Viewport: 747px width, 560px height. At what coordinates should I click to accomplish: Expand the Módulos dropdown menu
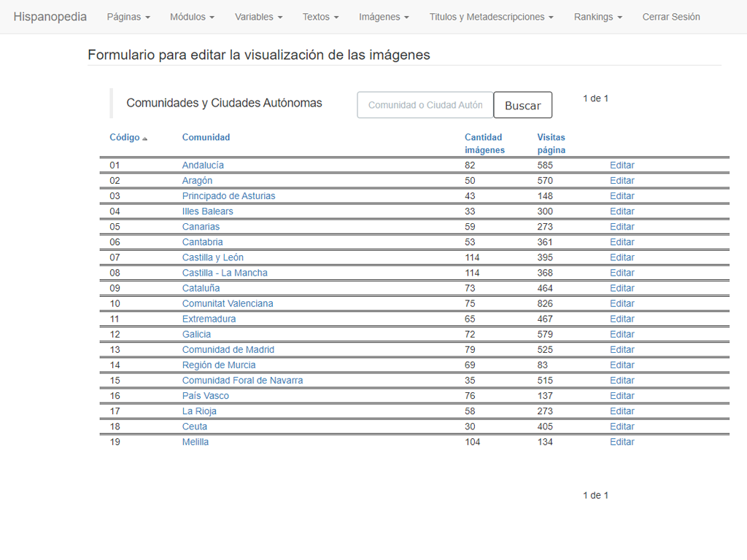tap(192, 17)
